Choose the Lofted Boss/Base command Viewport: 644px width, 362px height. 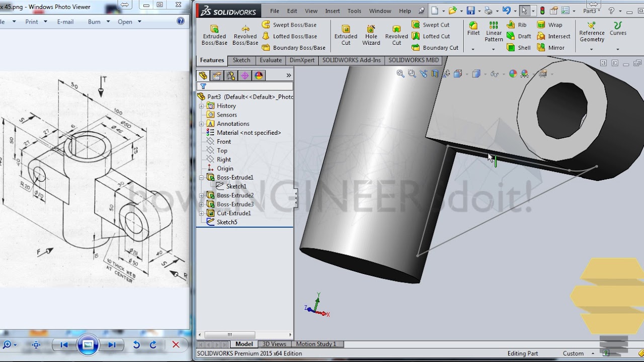289,36
